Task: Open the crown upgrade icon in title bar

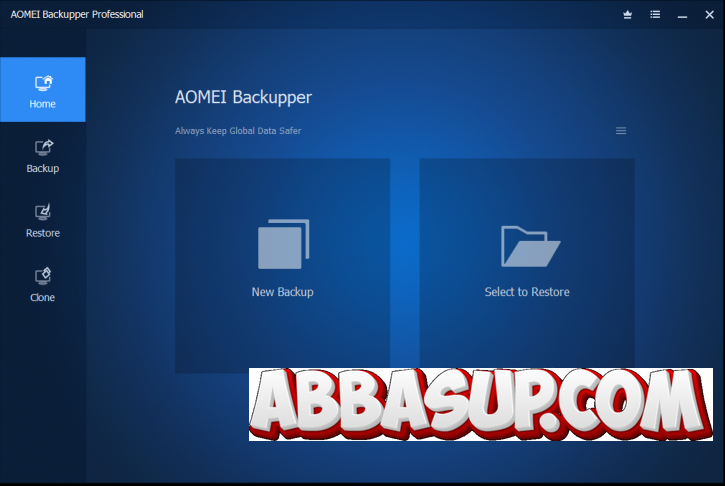Action: (627, 15)
